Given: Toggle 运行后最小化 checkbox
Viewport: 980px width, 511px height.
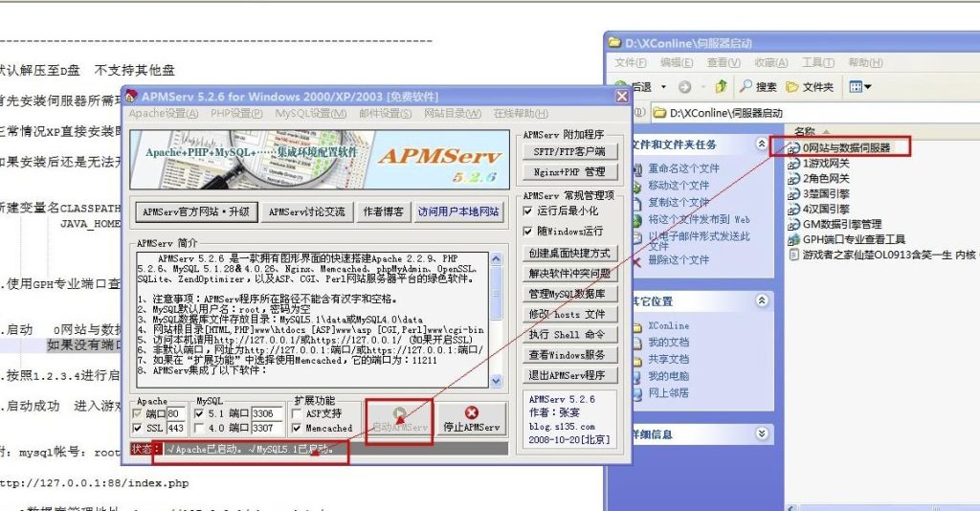Looking at the screenshot, I should click(527, 211).
